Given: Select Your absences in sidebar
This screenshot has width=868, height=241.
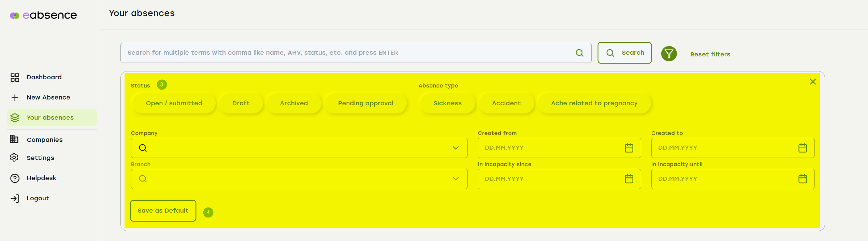Looking at the screenshot, I should pyautogui.click(x=52, y=118).
